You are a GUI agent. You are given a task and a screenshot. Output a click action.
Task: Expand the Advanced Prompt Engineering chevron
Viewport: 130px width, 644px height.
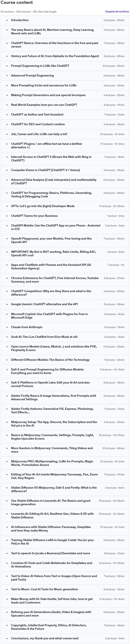[x=7, y=75]
